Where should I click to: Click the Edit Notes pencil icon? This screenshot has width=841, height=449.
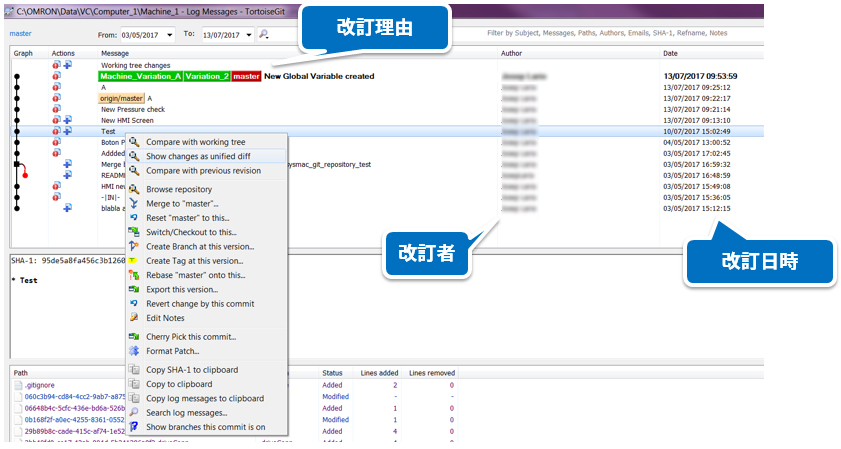pyautogui.click(x=134, y=318)
